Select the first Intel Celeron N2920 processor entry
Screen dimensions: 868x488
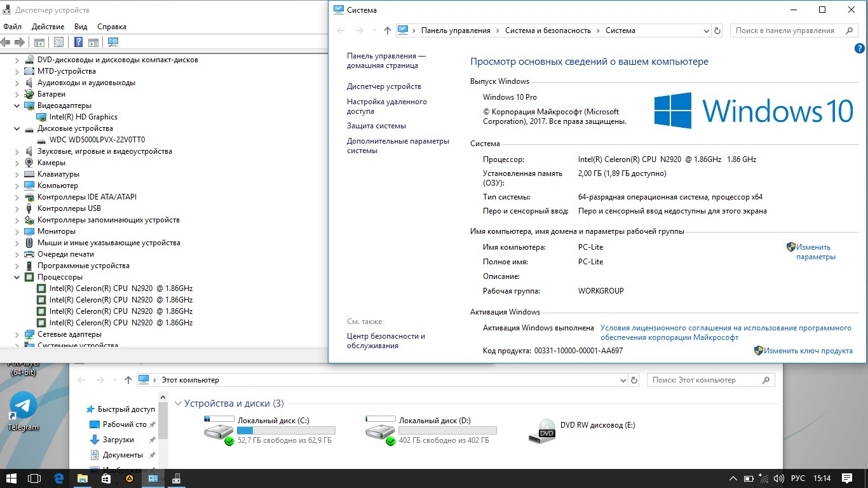(121, 288)
